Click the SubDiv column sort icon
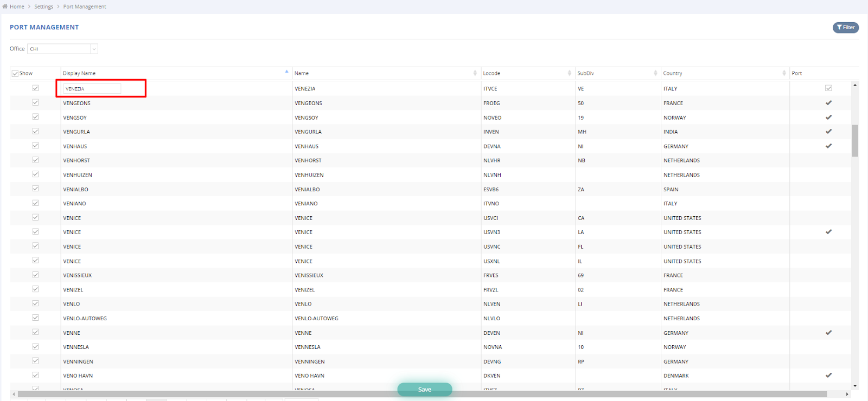Image resolution: width=868 pixels, height=401 pixels. [x=655, y=73]
